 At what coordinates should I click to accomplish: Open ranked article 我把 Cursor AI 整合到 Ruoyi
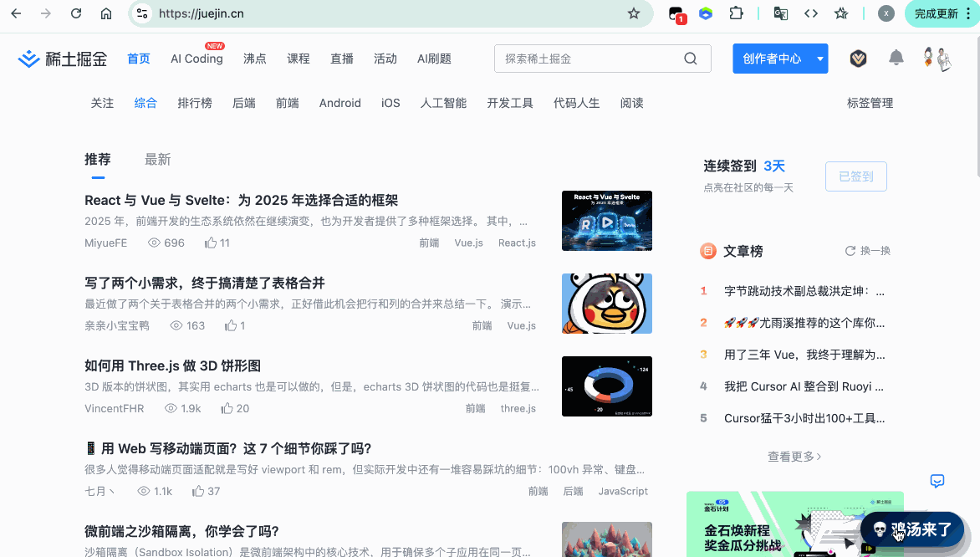(x=804, y=386)
